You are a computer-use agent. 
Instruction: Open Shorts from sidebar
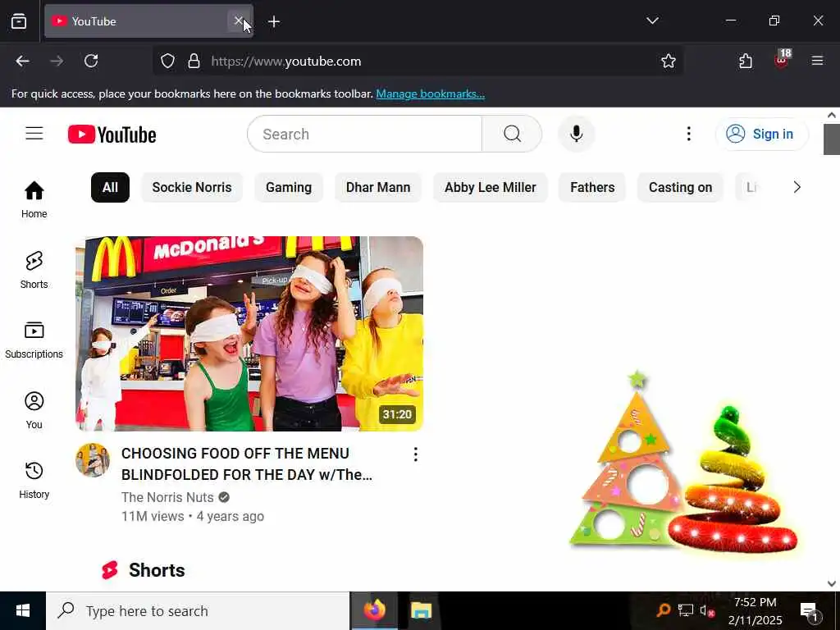click(x=34, y=270)
